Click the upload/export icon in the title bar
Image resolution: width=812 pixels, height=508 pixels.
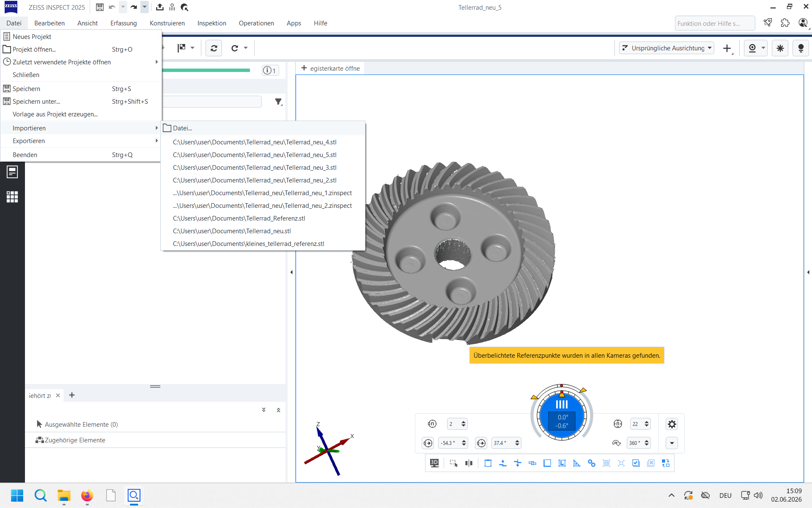(159, 7)
